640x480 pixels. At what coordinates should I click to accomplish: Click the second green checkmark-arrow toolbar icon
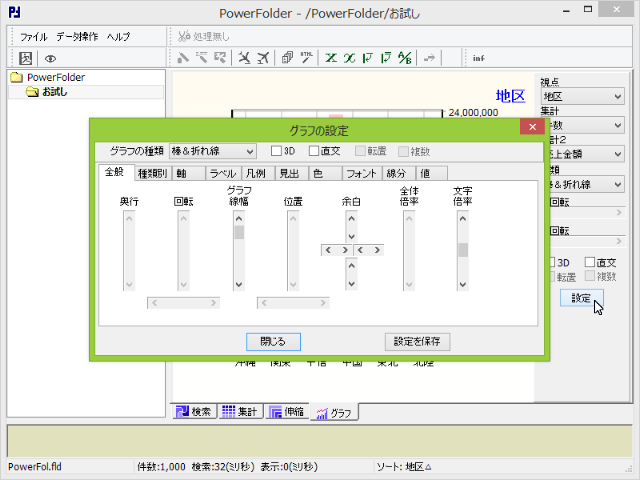[x=386, y=58]
